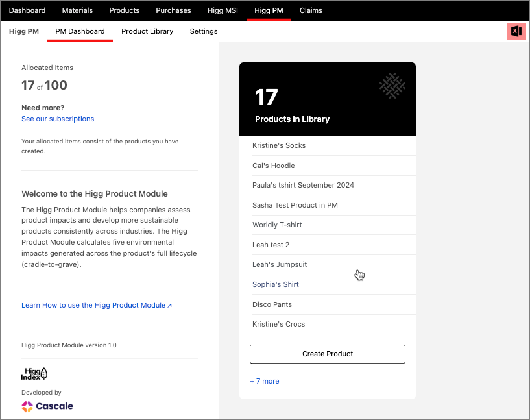
Task: Click the 17 Products in Library header
Action: [327, 99]
